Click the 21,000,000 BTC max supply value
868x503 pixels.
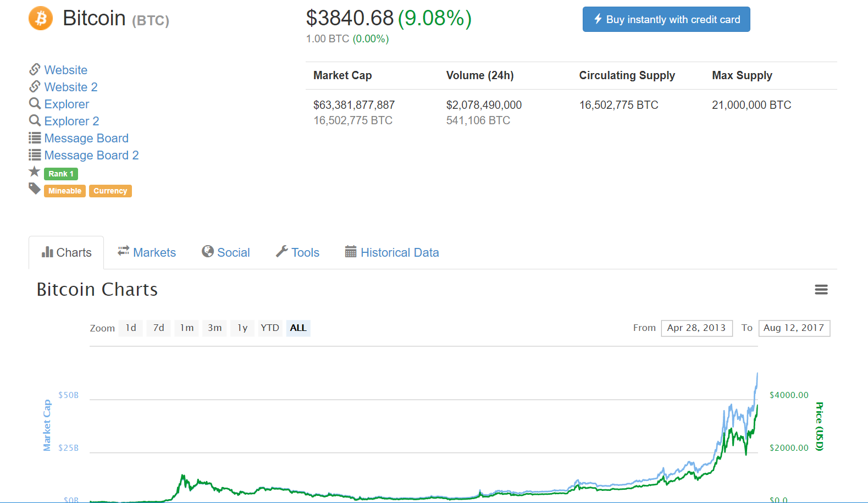[x=751, y=105]
